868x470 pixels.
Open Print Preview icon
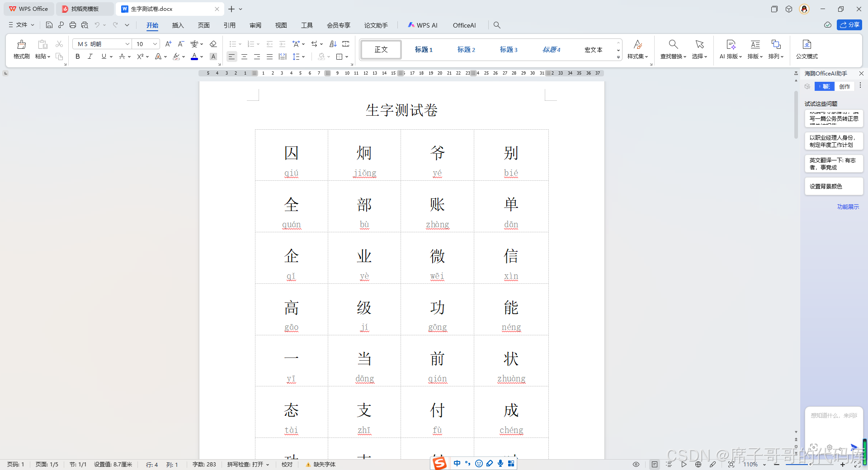[x=85, y=25]
